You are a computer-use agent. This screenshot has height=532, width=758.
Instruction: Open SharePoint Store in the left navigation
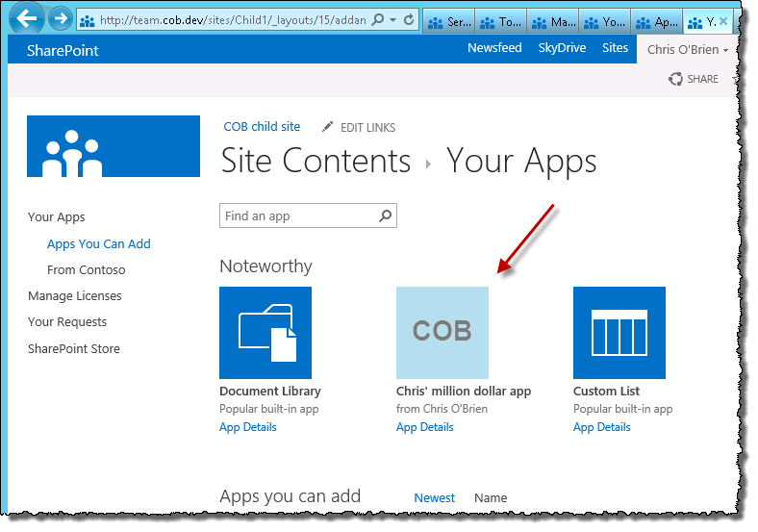point(73,348)
